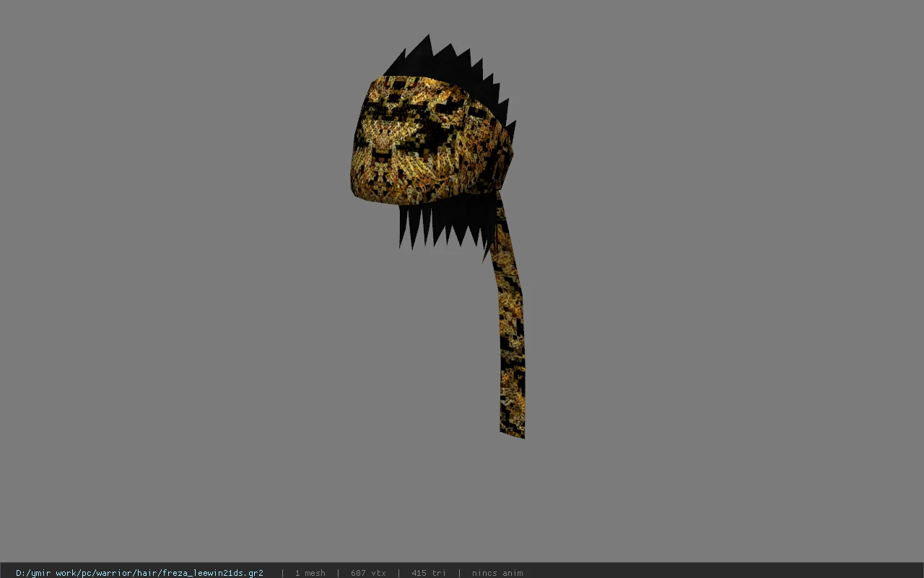Click the '415 tri' triangle count
This screenshot has width=924, height=578.
pyautogui.click(x=429, y=573)
